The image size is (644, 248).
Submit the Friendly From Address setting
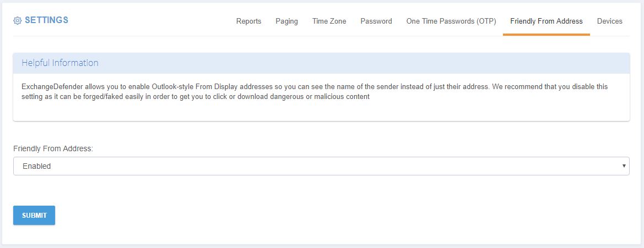pos(34,215)
